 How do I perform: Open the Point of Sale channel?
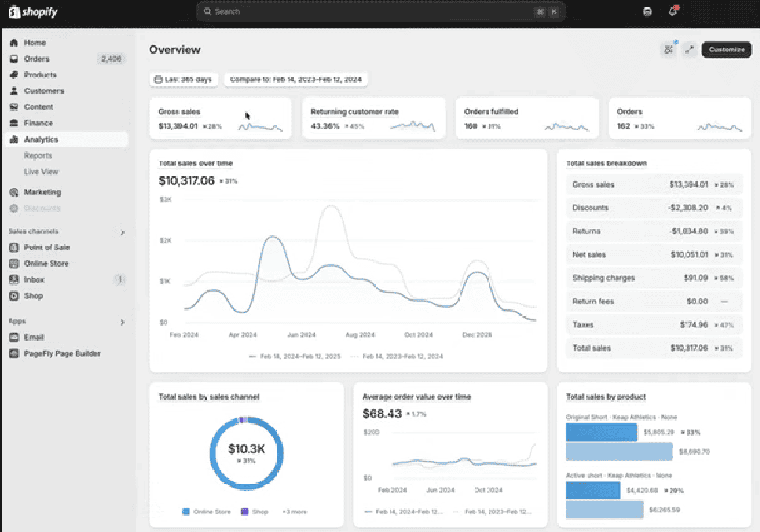click(49, 247)
